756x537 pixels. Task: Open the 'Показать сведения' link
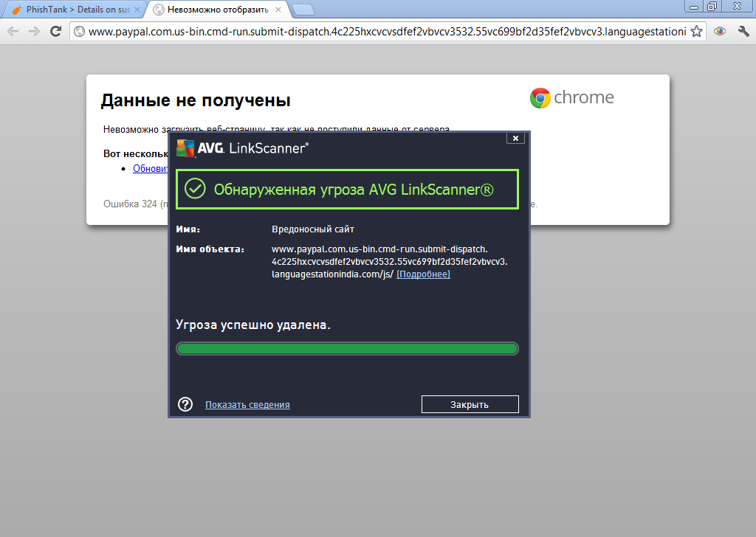coord(247,404)
